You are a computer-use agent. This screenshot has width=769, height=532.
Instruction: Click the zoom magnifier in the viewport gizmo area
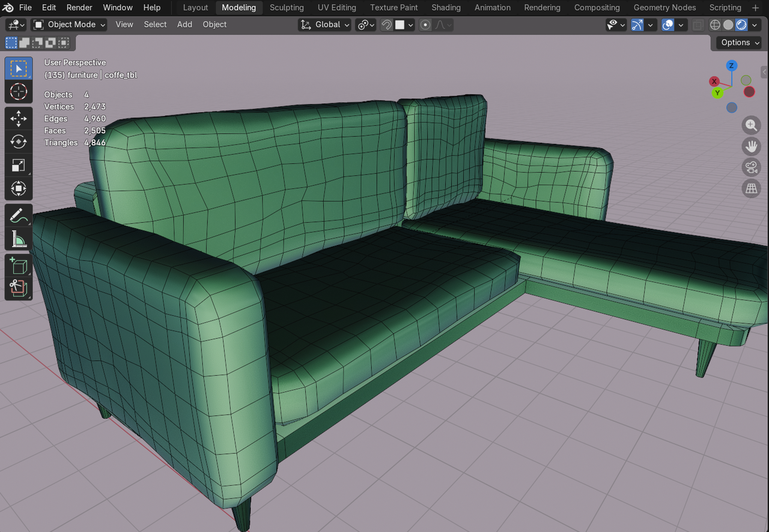[751, 125]
